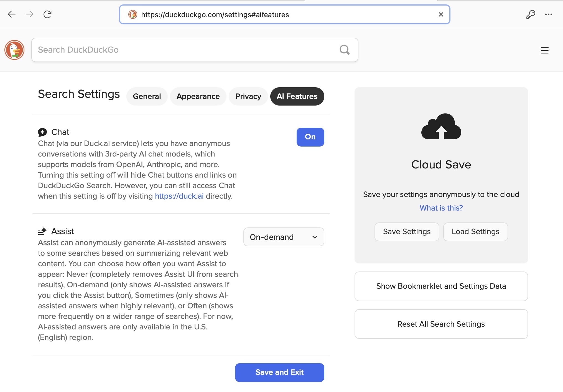
Task: Switch to the Privacy settings tab
Action: 248,96
